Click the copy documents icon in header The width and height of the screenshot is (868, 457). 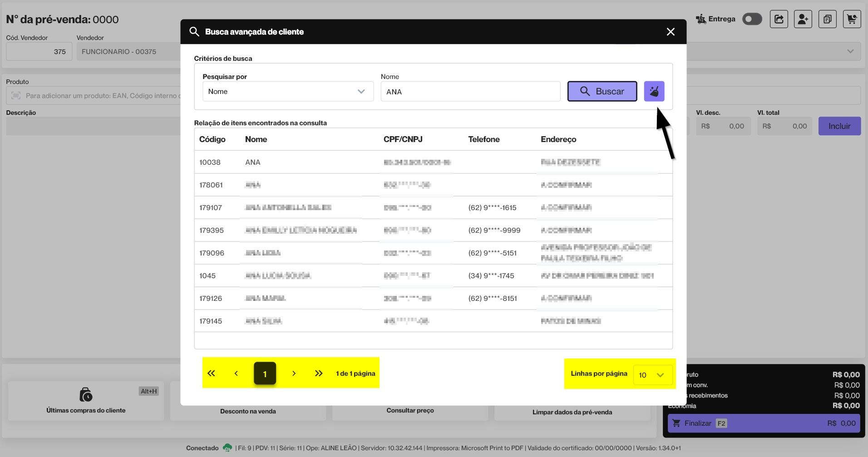pyautogui.click(x=827, y=19)
